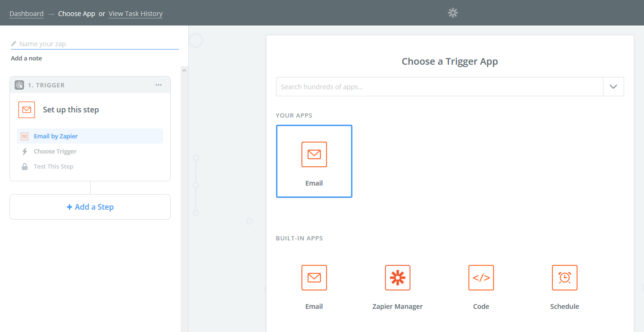Screen dimensions: 644x332
Task: Select the Email app under Your Apps
Action: coord(314,161)
